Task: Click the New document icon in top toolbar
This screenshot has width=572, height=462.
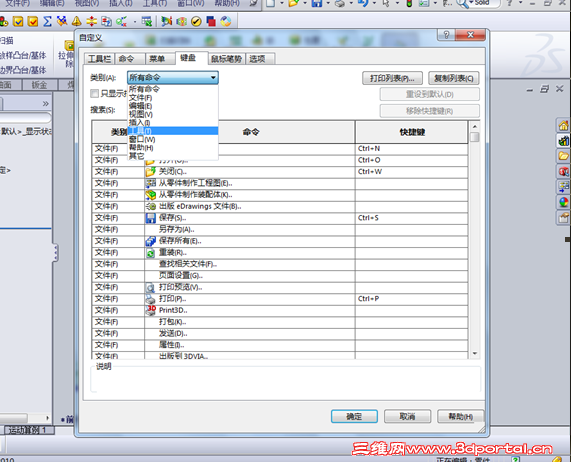Action: click(271, 3)
